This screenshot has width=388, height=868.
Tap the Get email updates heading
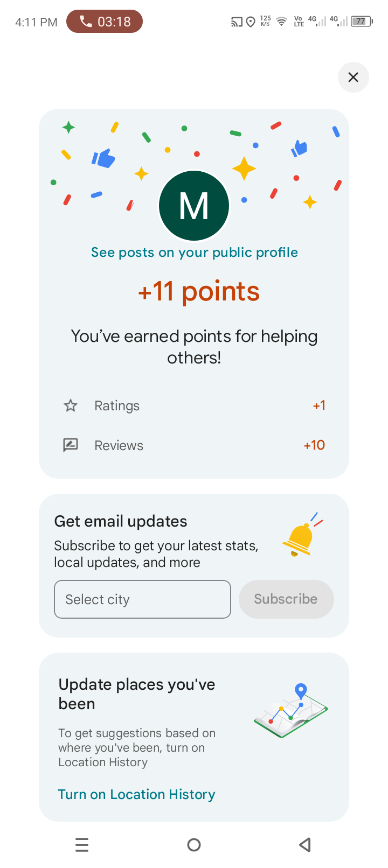click(x=121, y=521)
